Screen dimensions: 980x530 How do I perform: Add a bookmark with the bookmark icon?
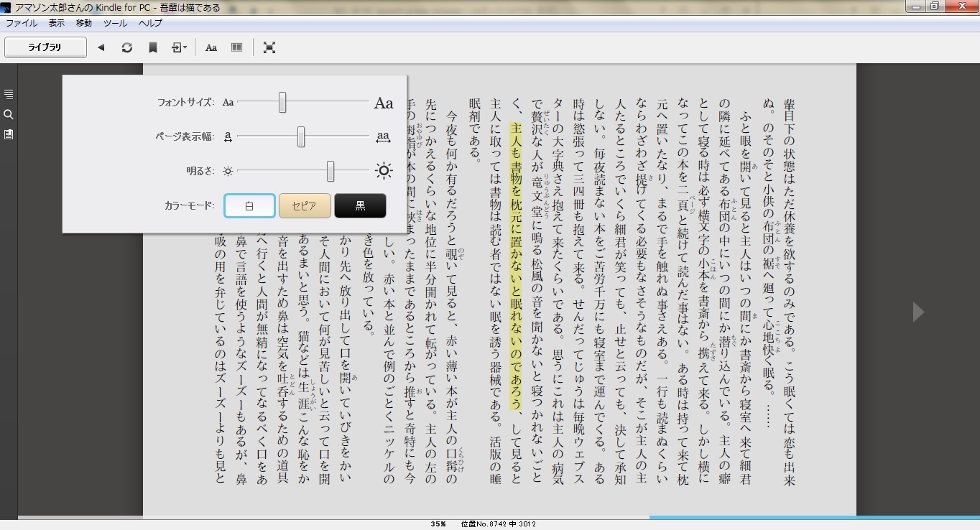click(x=152, y=47)
